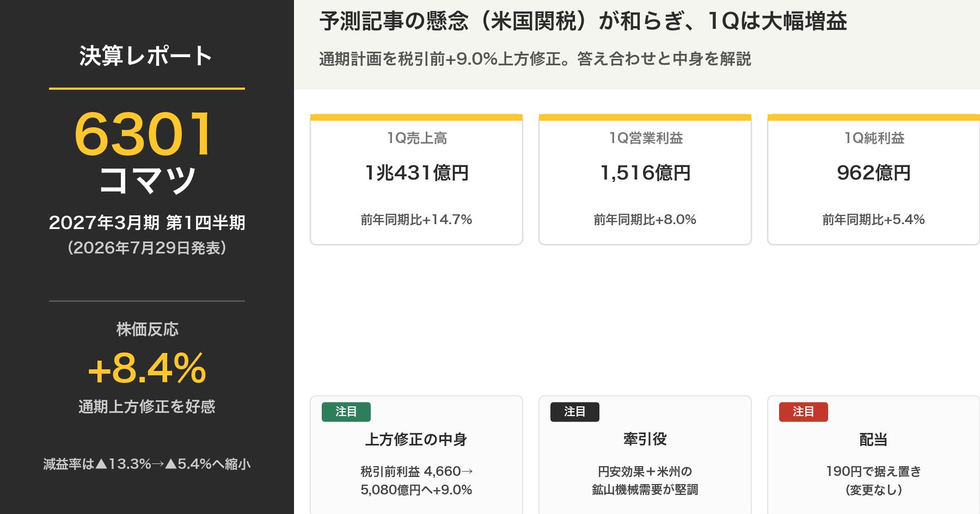Select the 1兆431億円 sales value

click(416, 173)
